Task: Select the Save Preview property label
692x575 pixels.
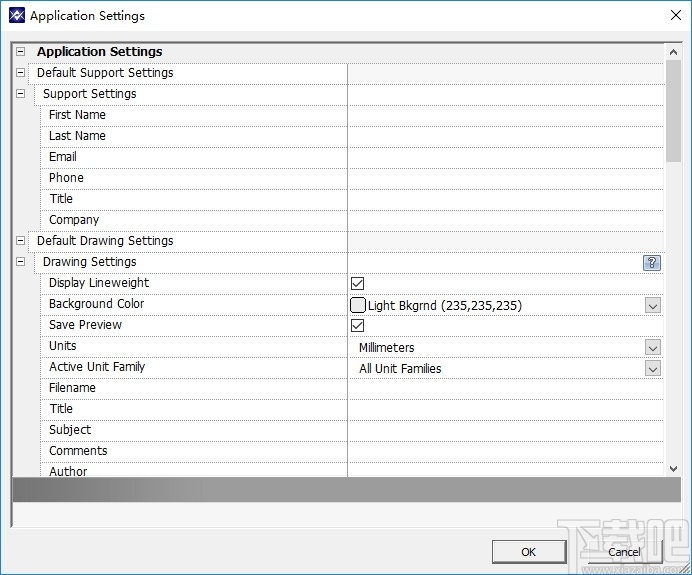Action: coord(85,325)
